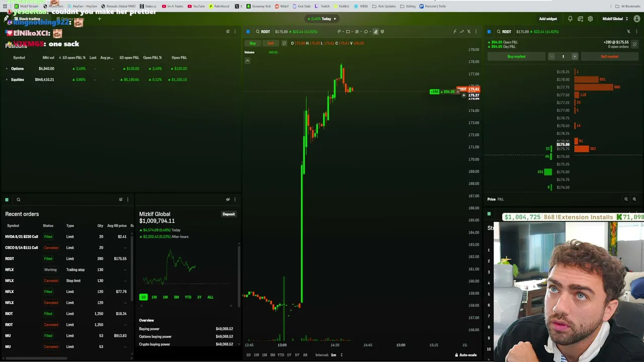Click the Sell market button
The width and height of the screenshot is (644, 362).
[609, 56]
